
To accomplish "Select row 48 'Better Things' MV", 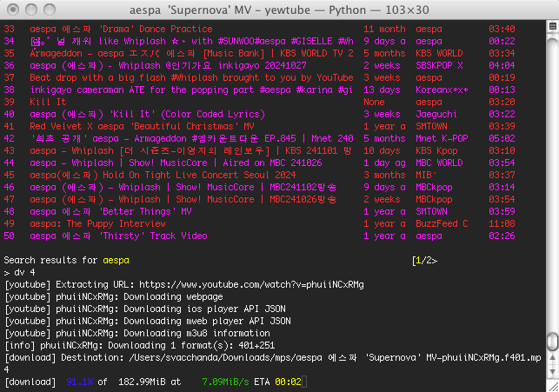I will point(260,211).
